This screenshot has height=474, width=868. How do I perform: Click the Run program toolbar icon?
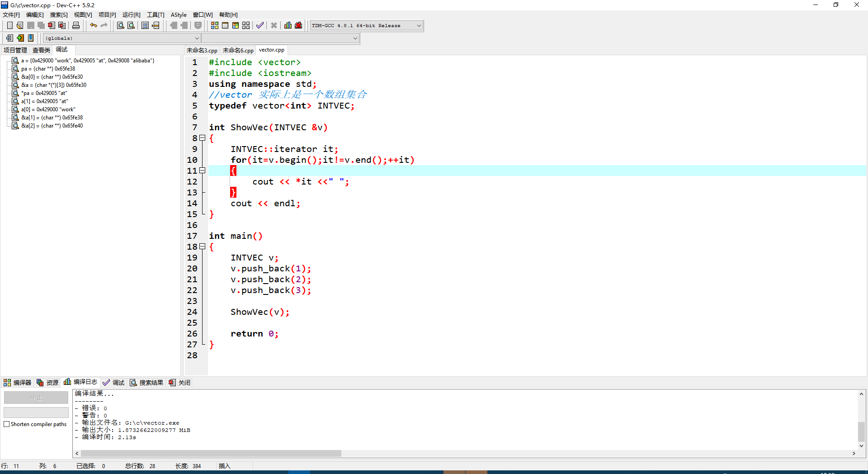coord(225,25)
